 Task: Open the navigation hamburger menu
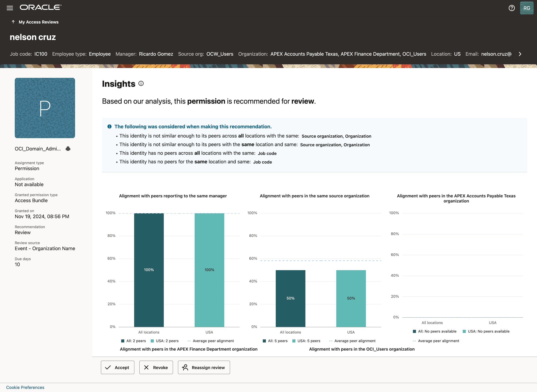click(x=10, y=8)
